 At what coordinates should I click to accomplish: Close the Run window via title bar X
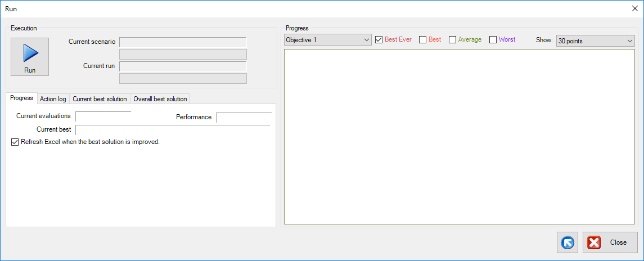[x=635, y=8]
